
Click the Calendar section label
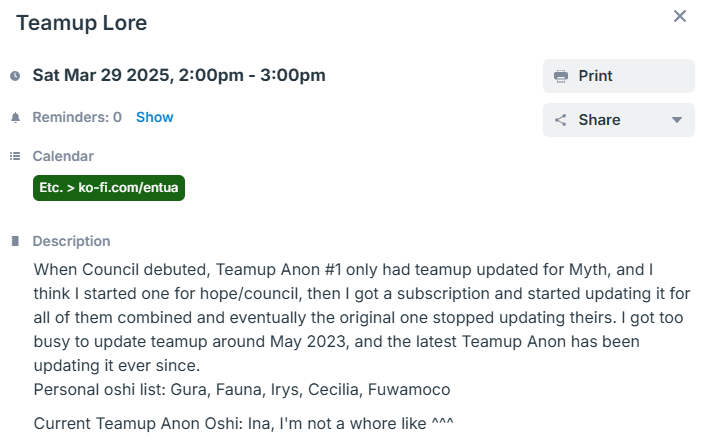tap(63, 156)
